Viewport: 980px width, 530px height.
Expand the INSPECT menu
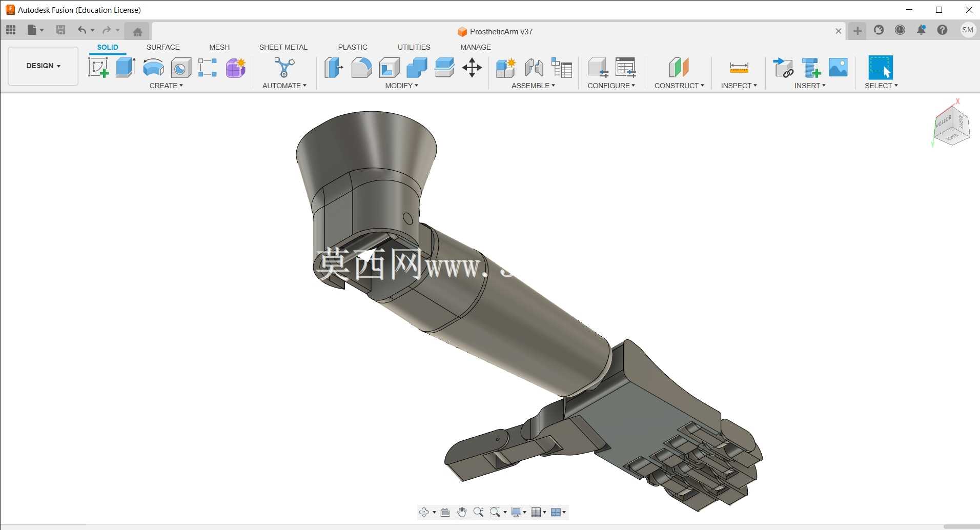click(x=739, y=86)
